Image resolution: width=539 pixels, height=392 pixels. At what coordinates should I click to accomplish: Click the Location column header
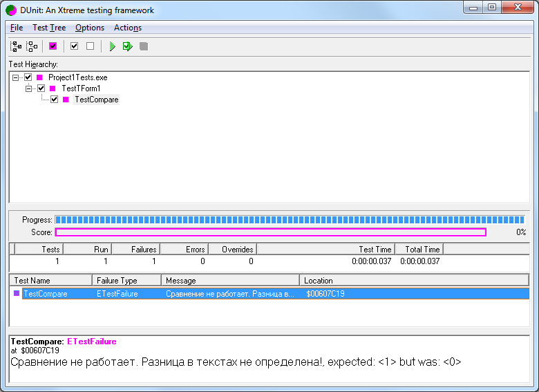(x=414, y=280)
